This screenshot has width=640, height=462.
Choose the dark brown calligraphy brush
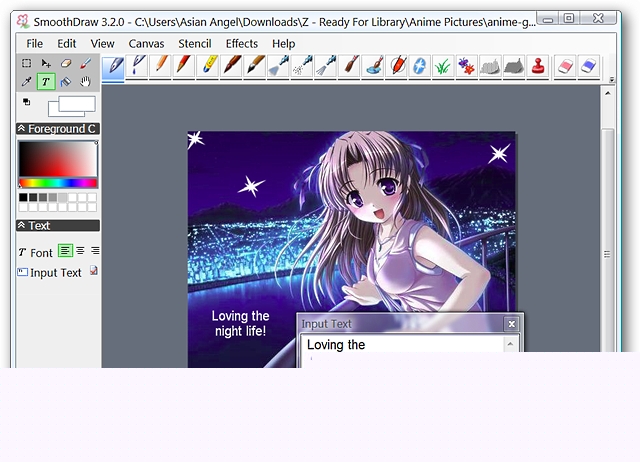231,66
